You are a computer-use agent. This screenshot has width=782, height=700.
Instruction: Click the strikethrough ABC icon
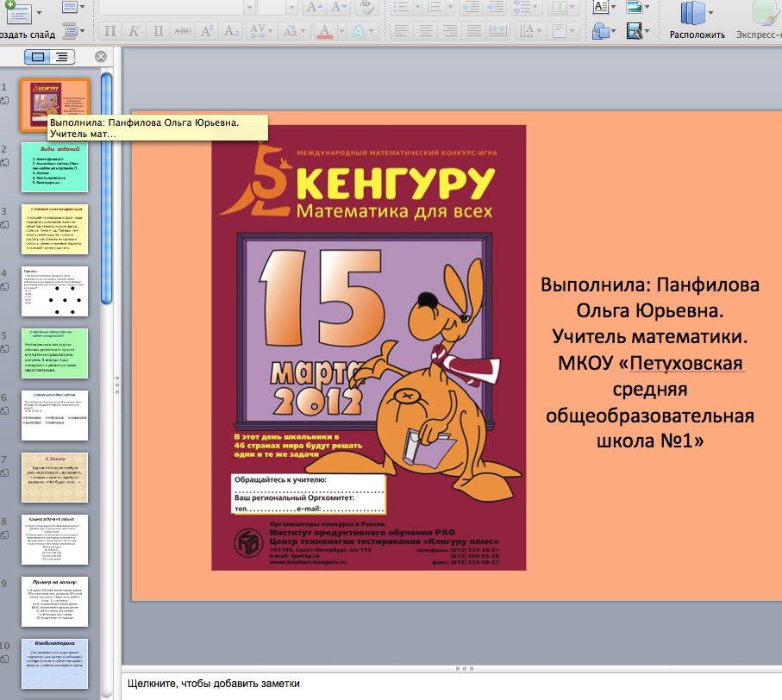183,32
